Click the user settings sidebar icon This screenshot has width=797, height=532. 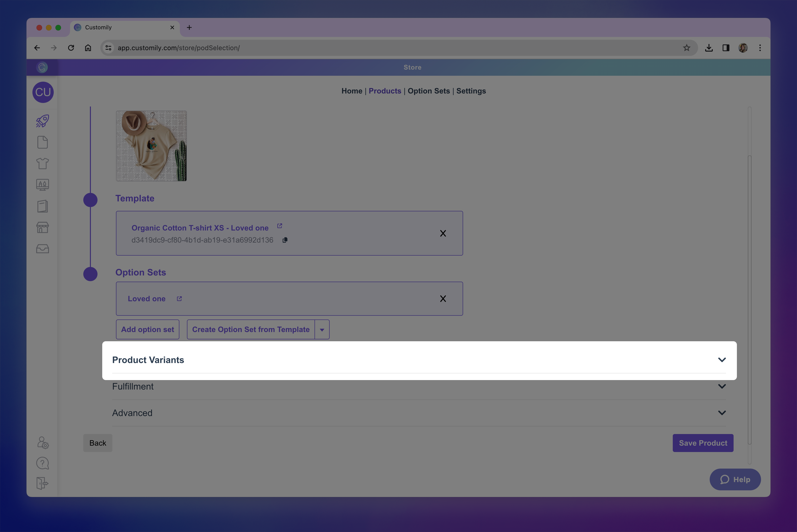coord(42,443)
